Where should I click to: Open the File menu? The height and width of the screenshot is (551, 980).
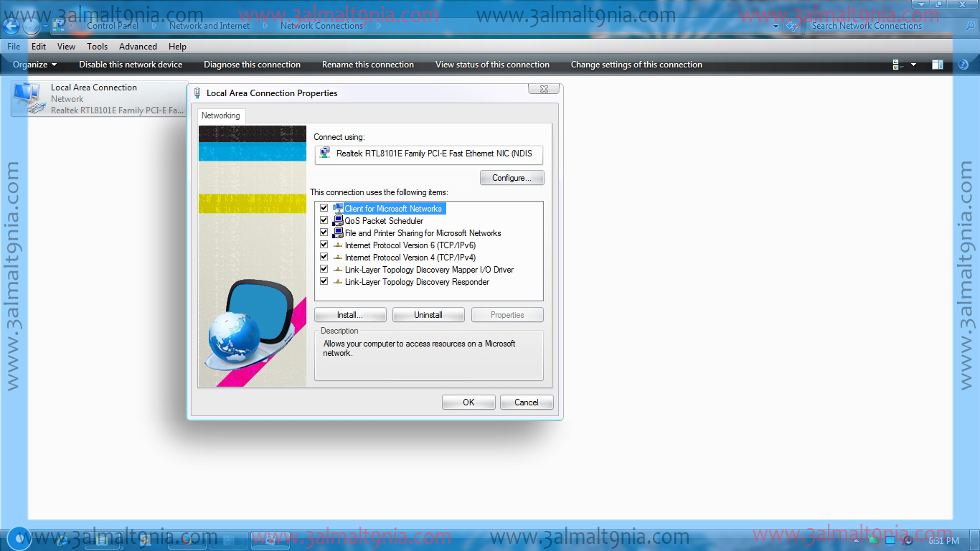coord(14,47)
